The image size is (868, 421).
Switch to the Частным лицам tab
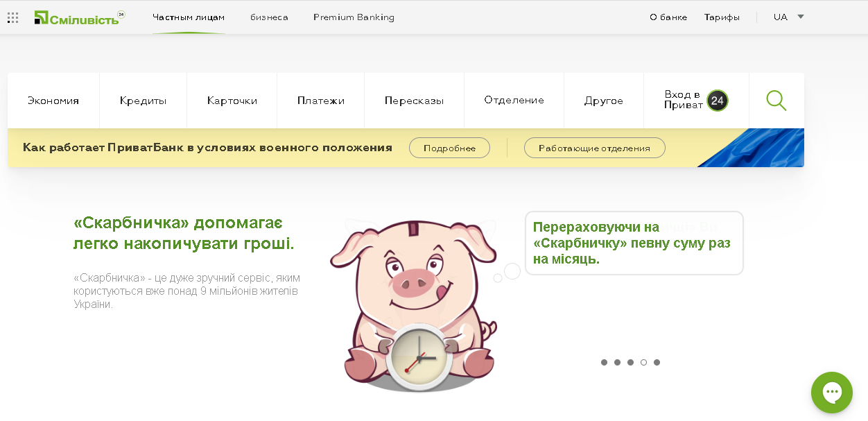coord(189,17)
